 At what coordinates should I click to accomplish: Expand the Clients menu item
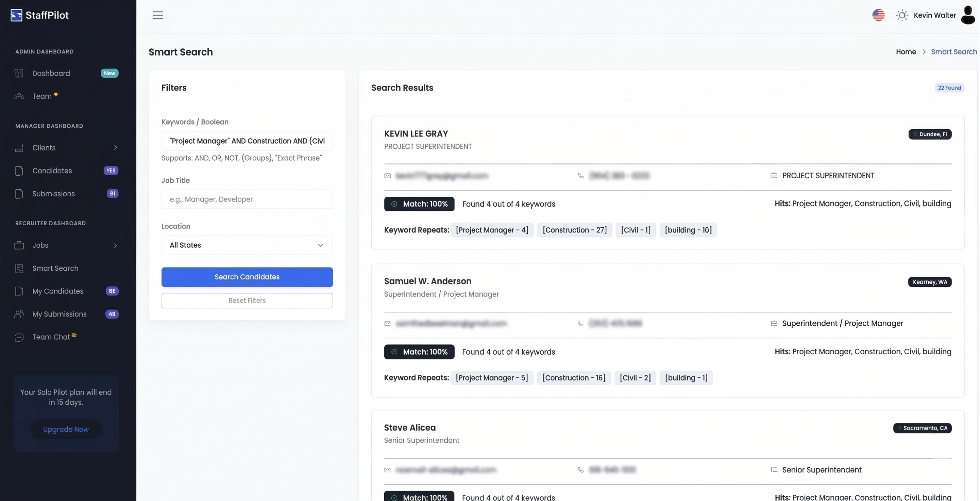116,148
